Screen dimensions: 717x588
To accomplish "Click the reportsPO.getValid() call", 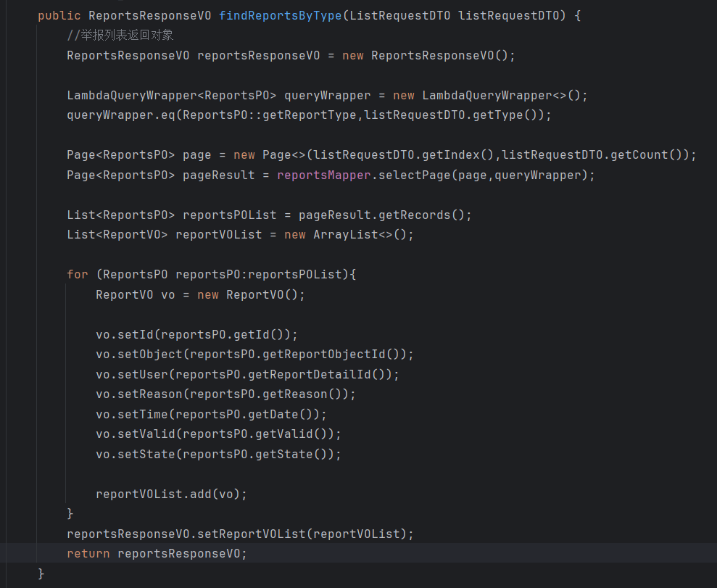I will [x=254, y=434].
